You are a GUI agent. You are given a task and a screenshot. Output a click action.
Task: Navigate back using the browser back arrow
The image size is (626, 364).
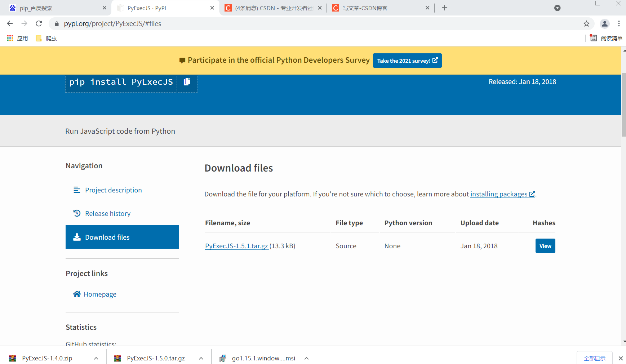[10, 23]
